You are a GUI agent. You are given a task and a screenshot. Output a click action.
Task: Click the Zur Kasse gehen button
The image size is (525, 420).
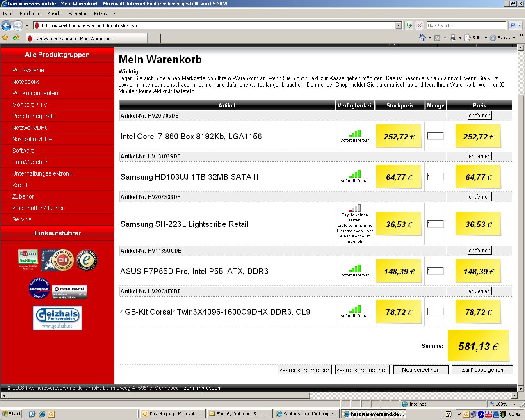coord(482,370)
